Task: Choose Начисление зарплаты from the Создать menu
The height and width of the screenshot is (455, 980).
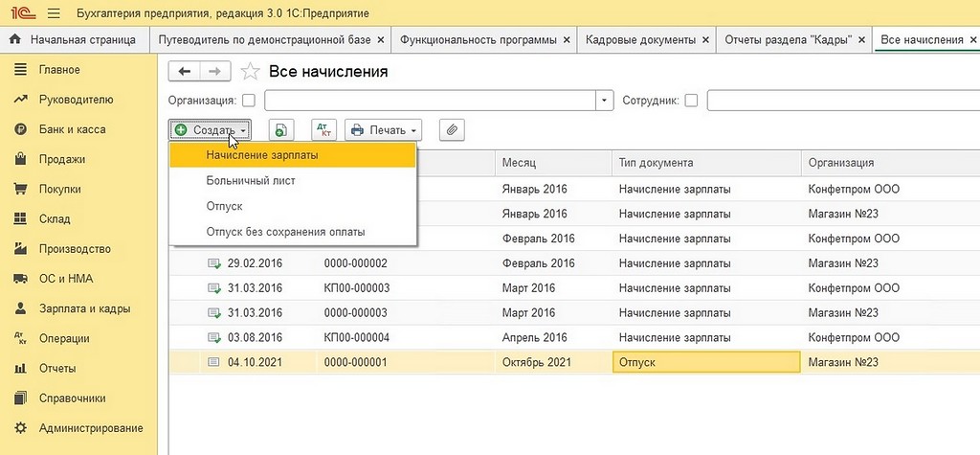Action: (x=293, y=155)
